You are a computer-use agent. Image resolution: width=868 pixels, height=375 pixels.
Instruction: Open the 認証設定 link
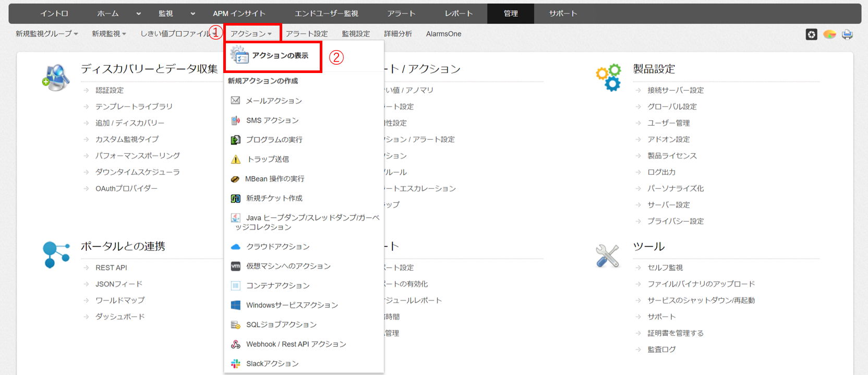point(110,90)
